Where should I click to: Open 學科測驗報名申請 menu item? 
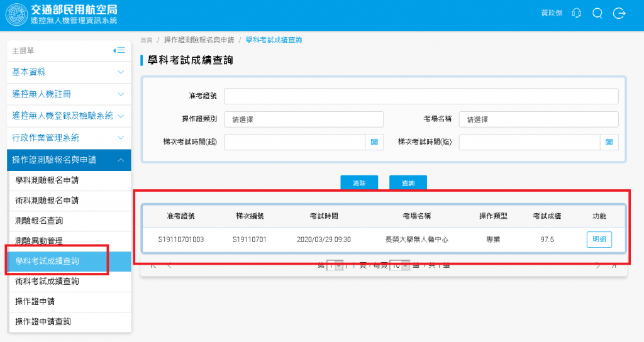[x=47, y=180]
